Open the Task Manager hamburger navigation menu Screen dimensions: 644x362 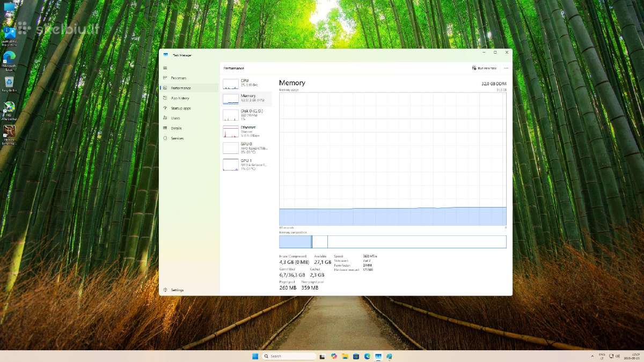click(165, 68)
